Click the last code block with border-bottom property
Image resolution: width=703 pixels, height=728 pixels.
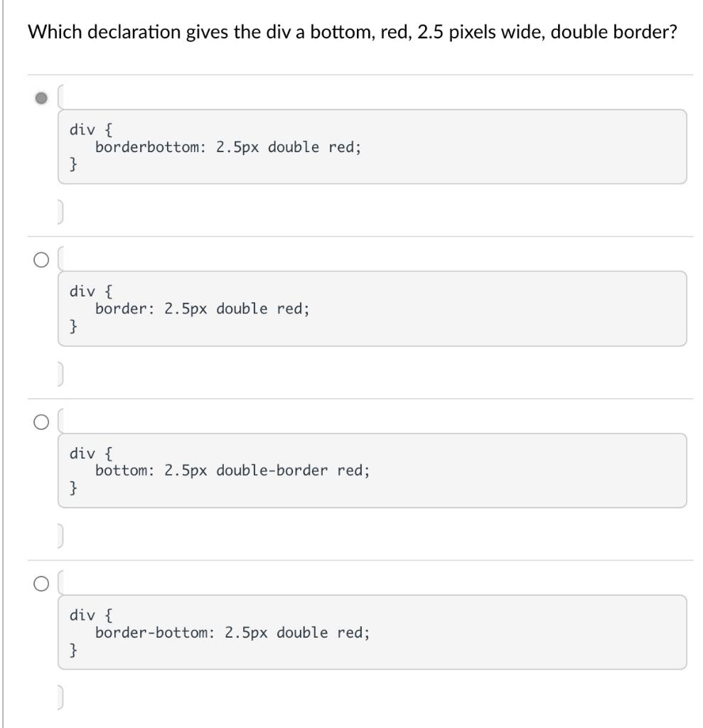tap(371, 633)
